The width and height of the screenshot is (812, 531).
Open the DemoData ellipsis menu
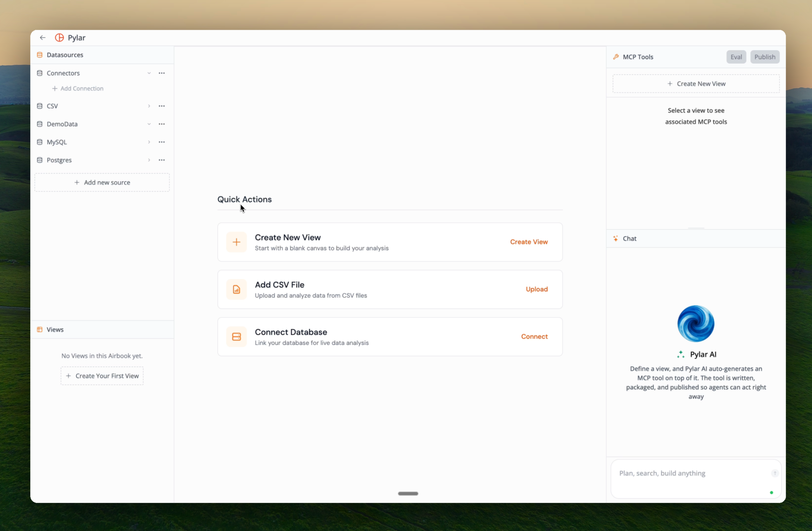point(162,124)
